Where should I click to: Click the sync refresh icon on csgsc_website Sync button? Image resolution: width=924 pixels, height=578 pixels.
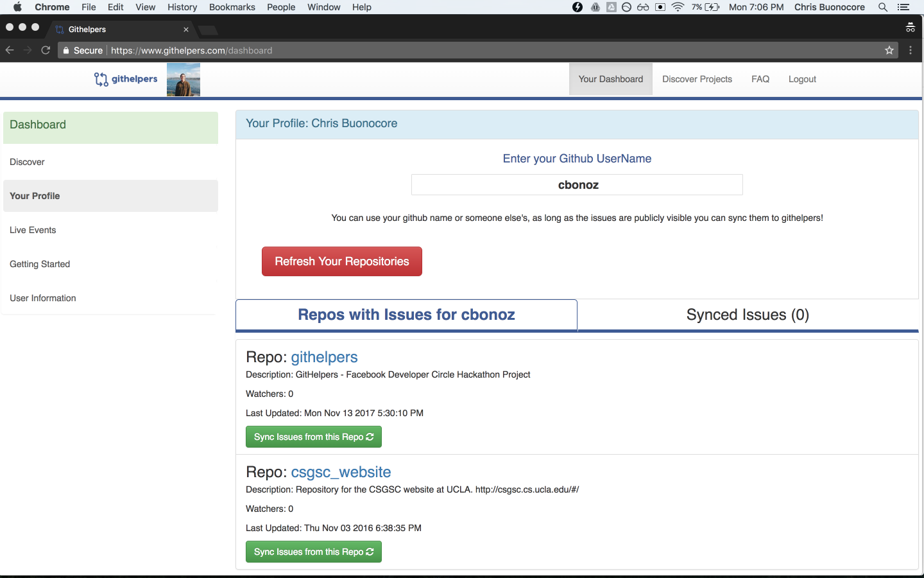point(370,552)
